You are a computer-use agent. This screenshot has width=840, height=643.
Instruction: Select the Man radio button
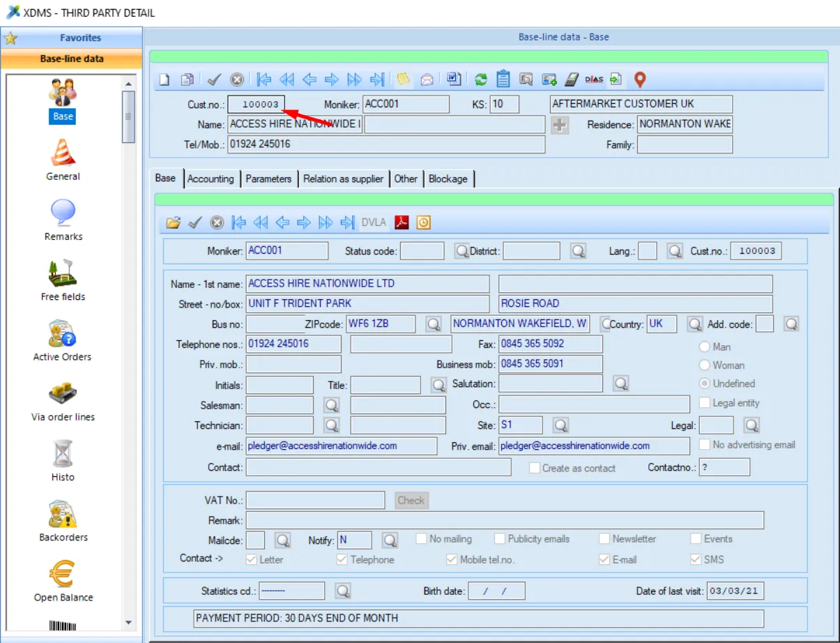click(705, 347)
